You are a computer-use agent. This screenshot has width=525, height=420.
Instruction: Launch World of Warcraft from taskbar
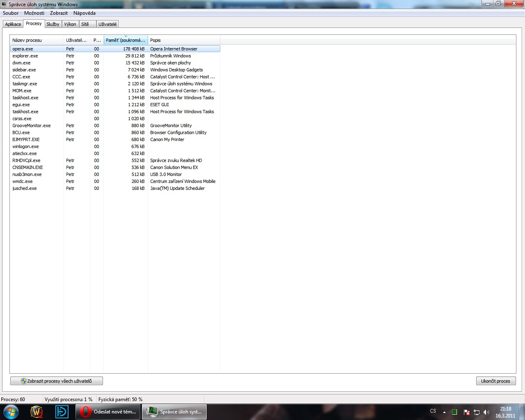tap(37, 411)
